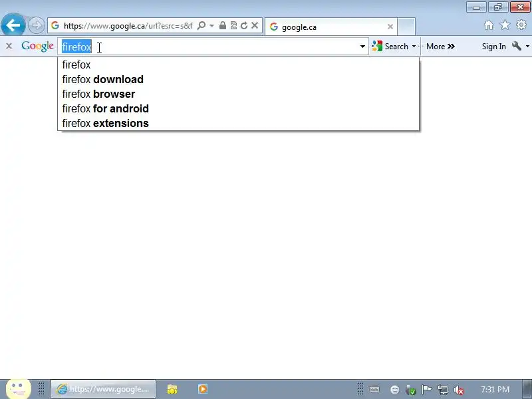This screenshot has height=399, width=532.
Task: Open the Tools gear menu
Action: [x=521, y=25]
